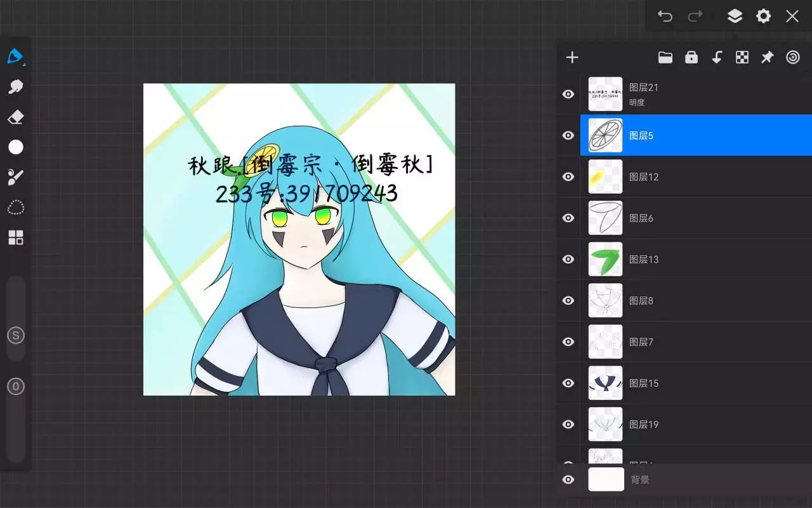Open the layers panel icon
The image size is (812, 508).
point(735,16)
